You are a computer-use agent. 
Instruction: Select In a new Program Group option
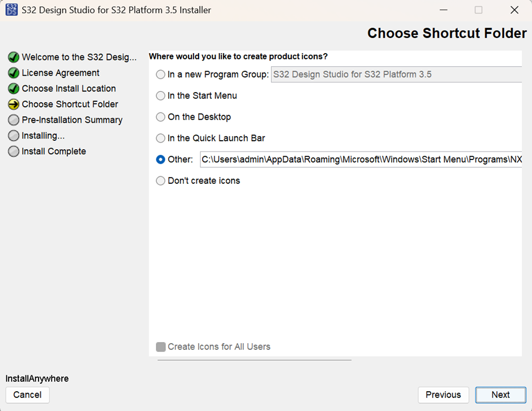161,75
